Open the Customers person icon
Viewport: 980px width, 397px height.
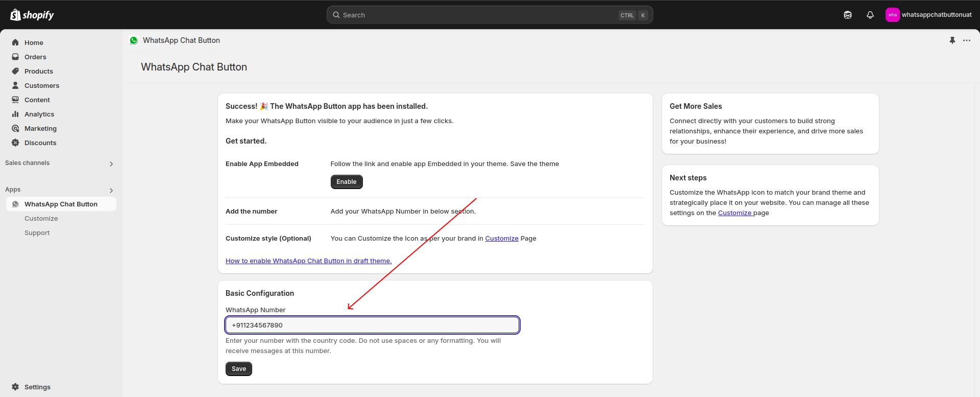pyautogui.click(x=15, y=85)
